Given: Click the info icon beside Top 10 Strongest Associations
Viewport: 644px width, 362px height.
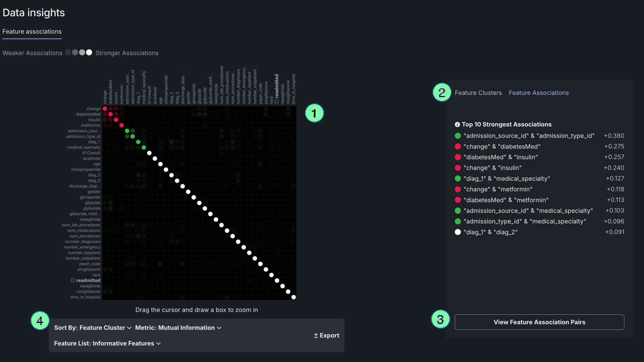Looking at the screenshot, I should (457, 125).
